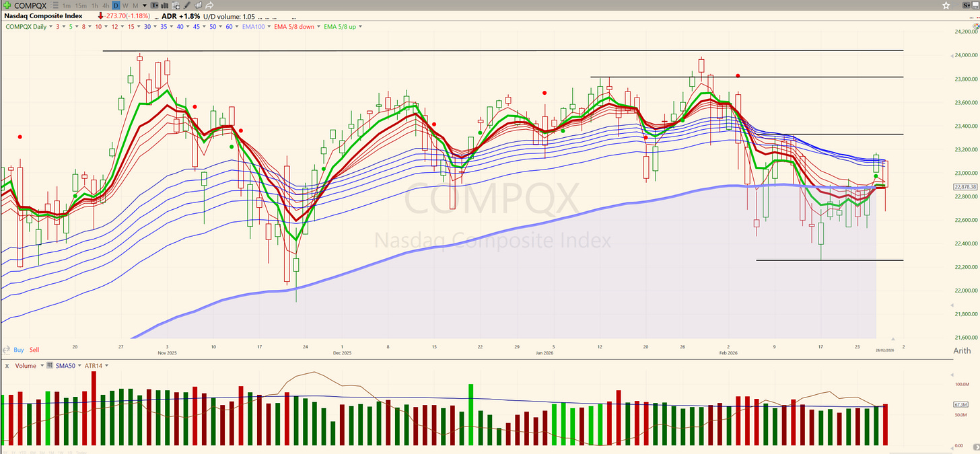Viewport: 980px width, 454px height.
Task: Click the grid icon before SMA50
Action: 50,365
